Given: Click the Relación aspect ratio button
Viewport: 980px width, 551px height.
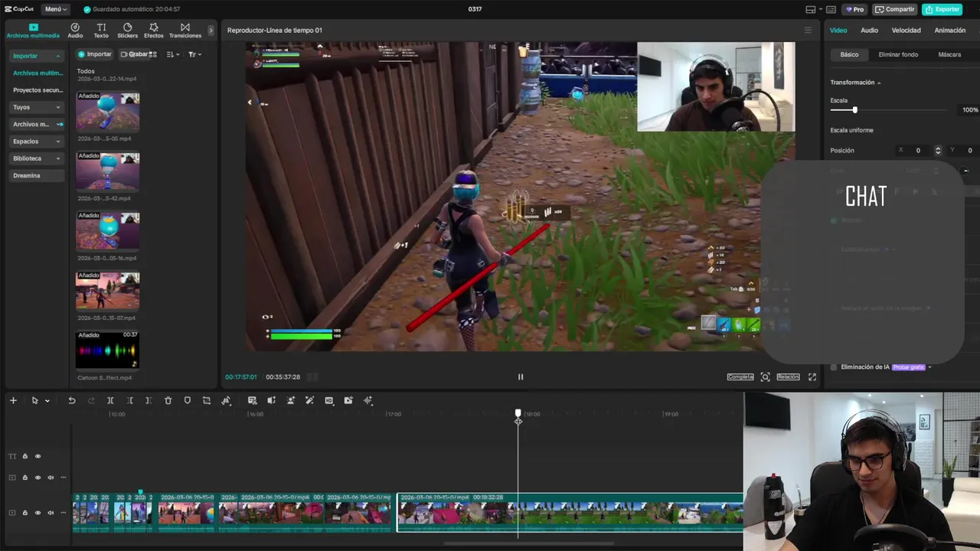Looking at the screenshot, I should pos(788,377).
